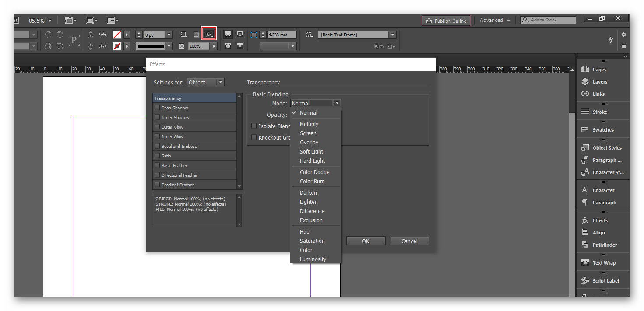This screenshot has width=644, height=311.
Task: Open the Links panel icon
Action: tap(585, 94)
